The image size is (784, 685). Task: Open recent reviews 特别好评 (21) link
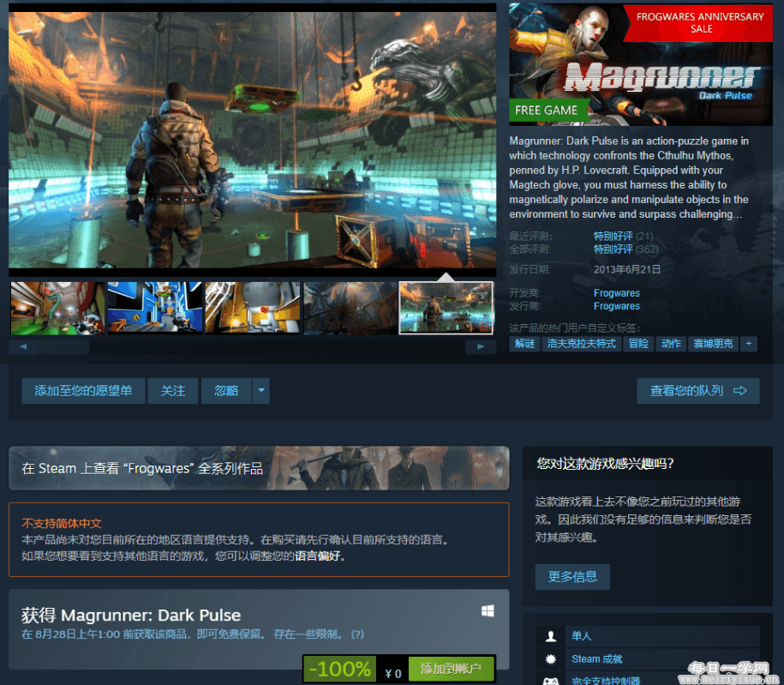(x=623, y=236)
